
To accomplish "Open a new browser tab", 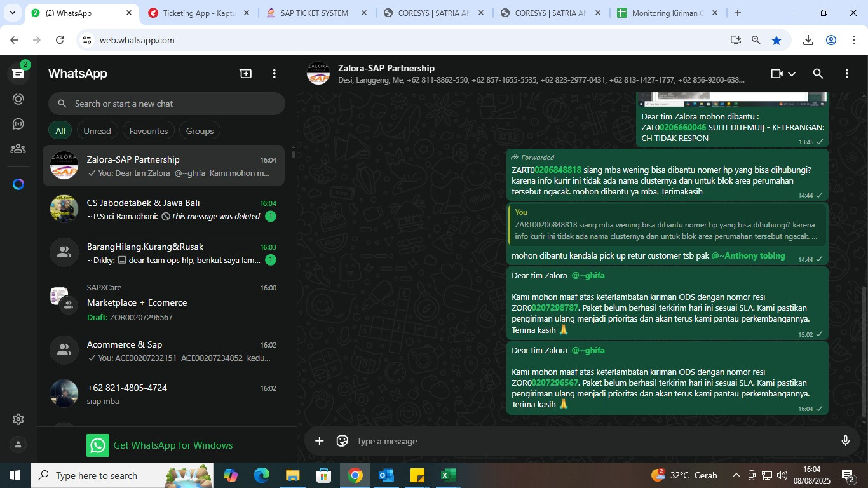I will (x=737, y=13).
